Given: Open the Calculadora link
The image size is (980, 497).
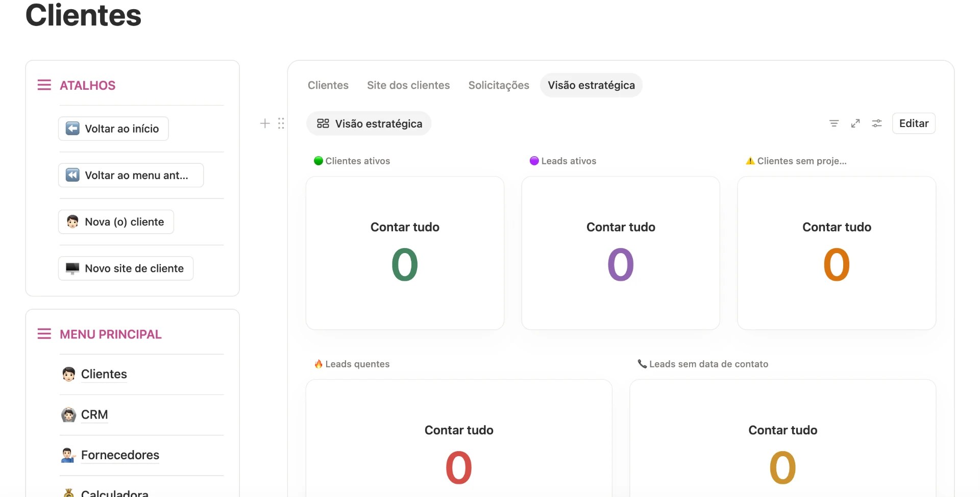Looking at the screenshot, I should coord(115,493).
